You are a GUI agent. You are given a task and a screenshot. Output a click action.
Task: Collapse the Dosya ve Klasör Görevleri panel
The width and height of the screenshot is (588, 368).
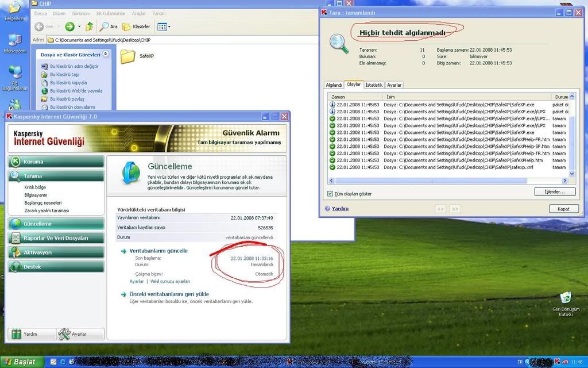click(x=106, y=54)
